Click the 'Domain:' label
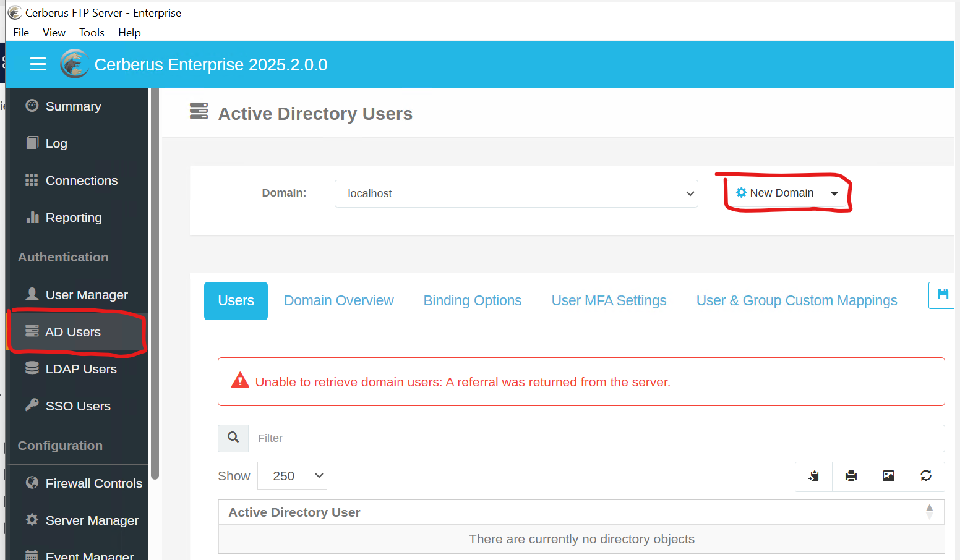This screenshot has width=960, height=560. point(284,193)
